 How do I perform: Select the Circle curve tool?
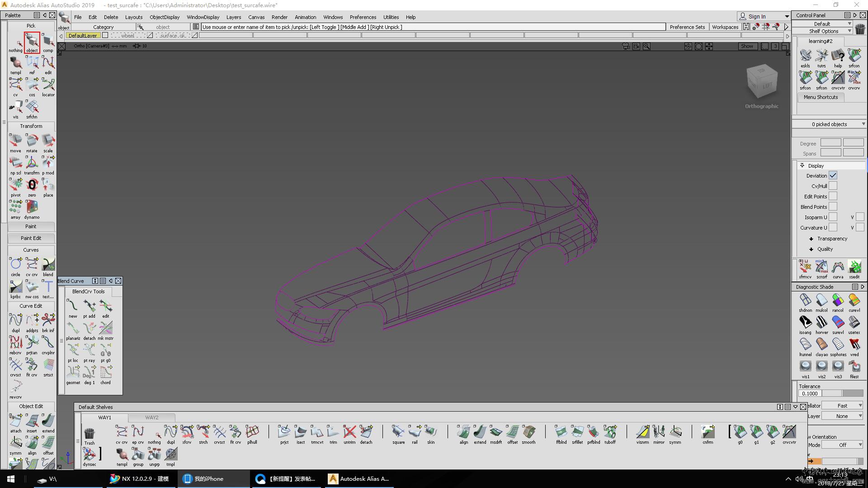pos(15,267)
